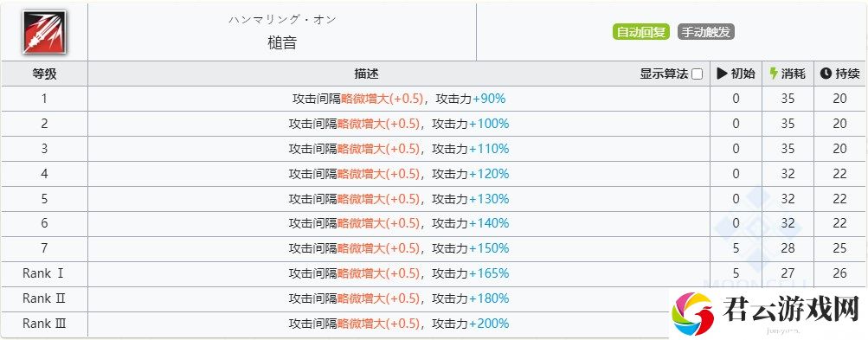The width and height of the screenshot is (868, 340).
Task: Click the 等级 column header
Action: 44,74
